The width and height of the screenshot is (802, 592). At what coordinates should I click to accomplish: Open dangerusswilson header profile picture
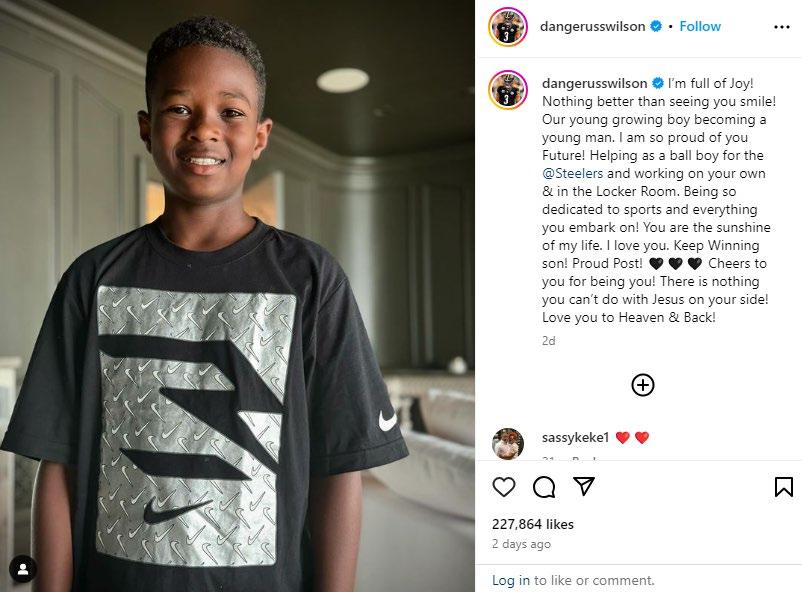(507, 27)
